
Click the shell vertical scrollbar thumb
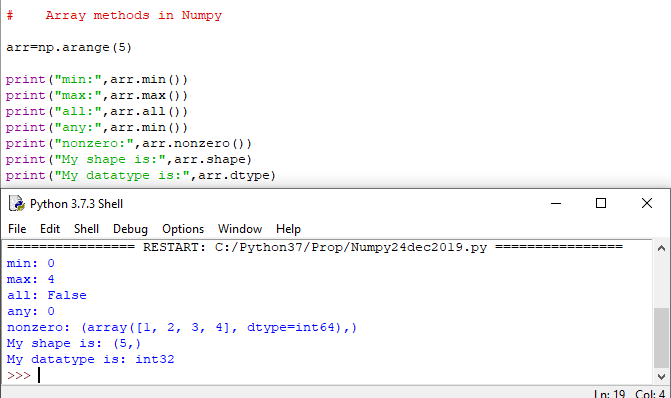tap(661, 338)
